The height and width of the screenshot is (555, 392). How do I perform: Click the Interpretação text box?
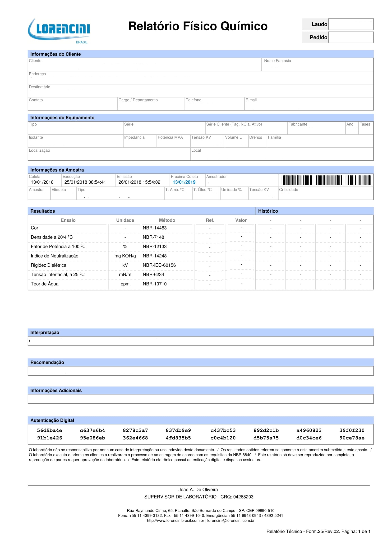(200, 341)
